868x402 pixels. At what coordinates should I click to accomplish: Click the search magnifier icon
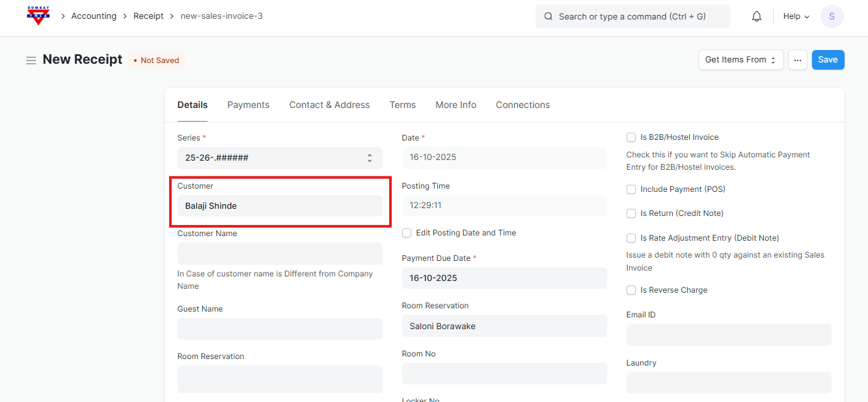549,16
